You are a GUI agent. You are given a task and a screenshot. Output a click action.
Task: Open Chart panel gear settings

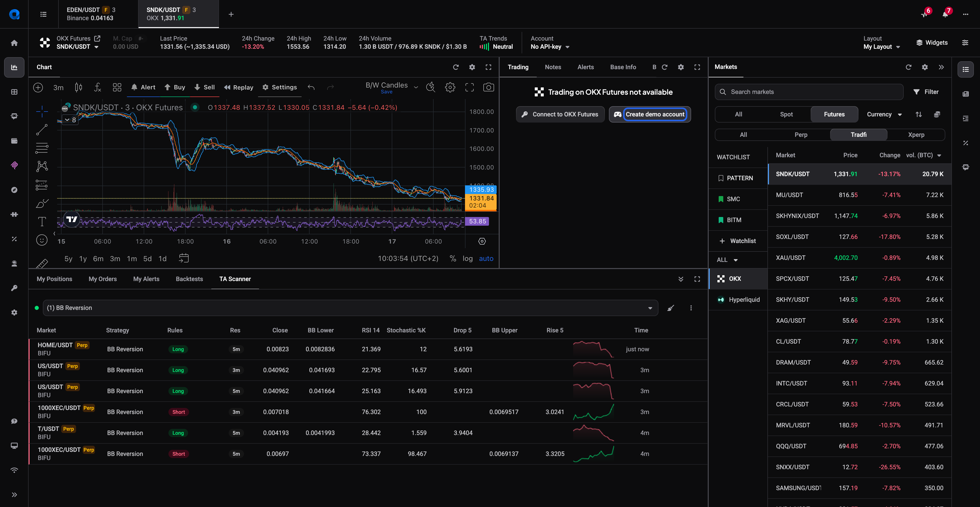click(472, 67)
